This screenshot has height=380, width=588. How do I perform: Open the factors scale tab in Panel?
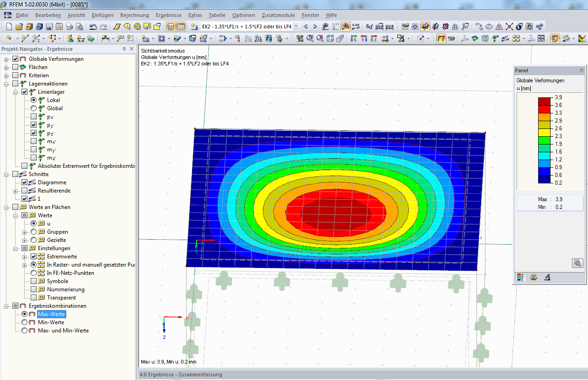533,277
